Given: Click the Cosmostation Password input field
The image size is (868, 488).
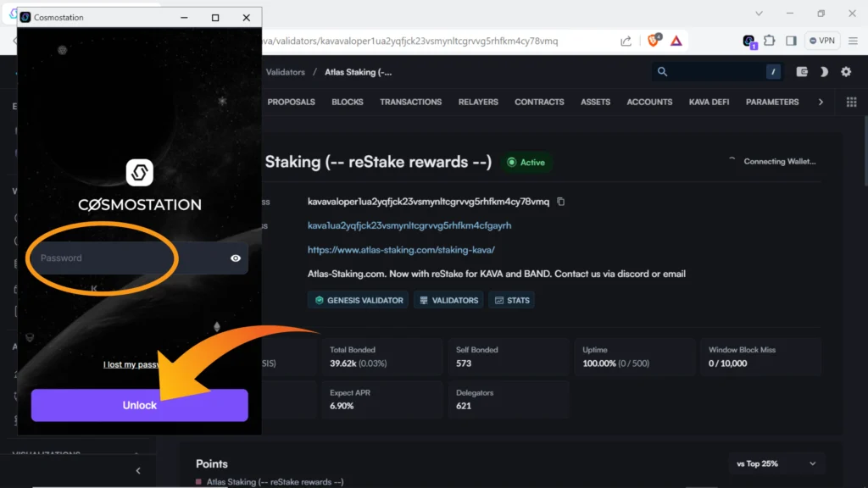Looking at the screenshot, I should coord(127,258).
